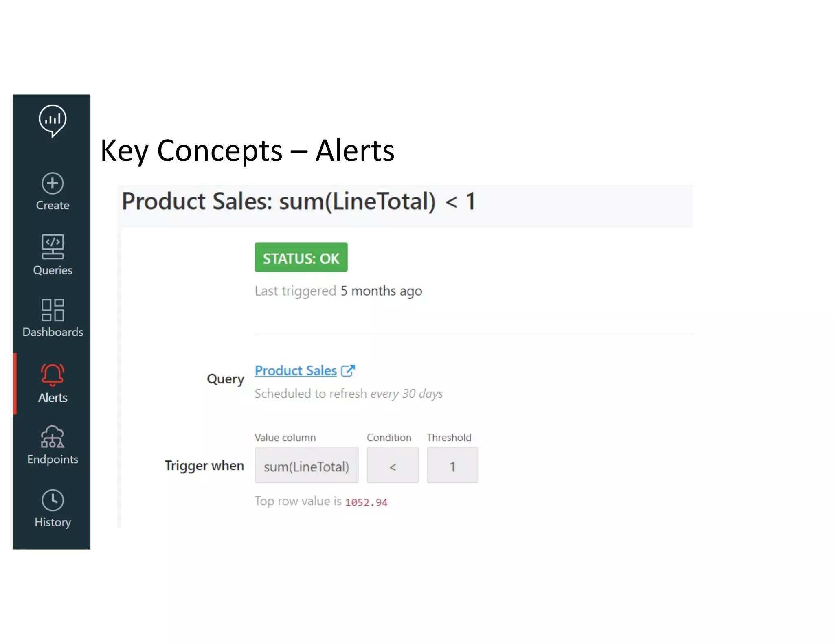Select the Queries label in the sidebar
This screenshot has width=834, height=644.
pyautogui.click(x=53, y=270)
